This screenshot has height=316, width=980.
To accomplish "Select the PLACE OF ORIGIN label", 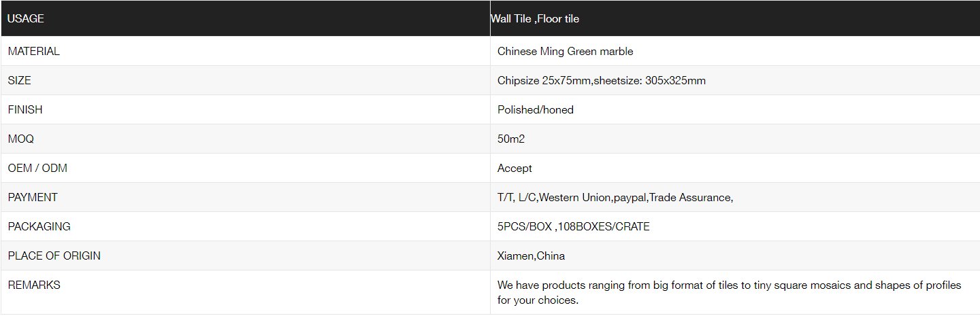I will tap(54, 256).
